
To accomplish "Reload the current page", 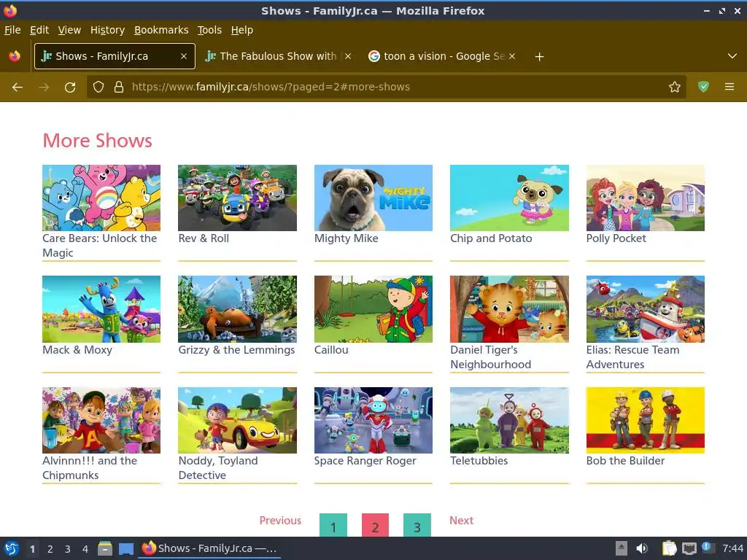I will (x=70, y=87).
